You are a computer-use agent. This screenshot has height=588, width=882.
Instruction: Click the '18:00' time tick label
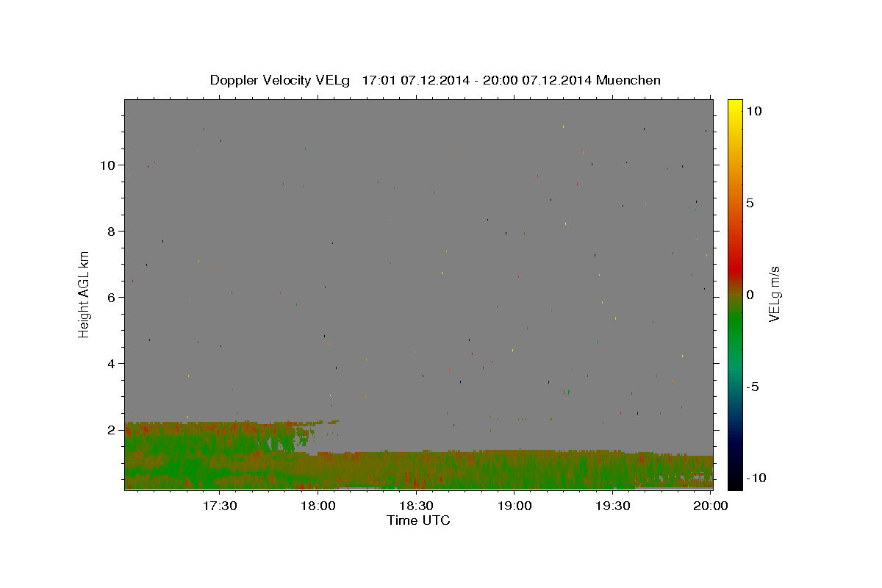coord(318,506)
